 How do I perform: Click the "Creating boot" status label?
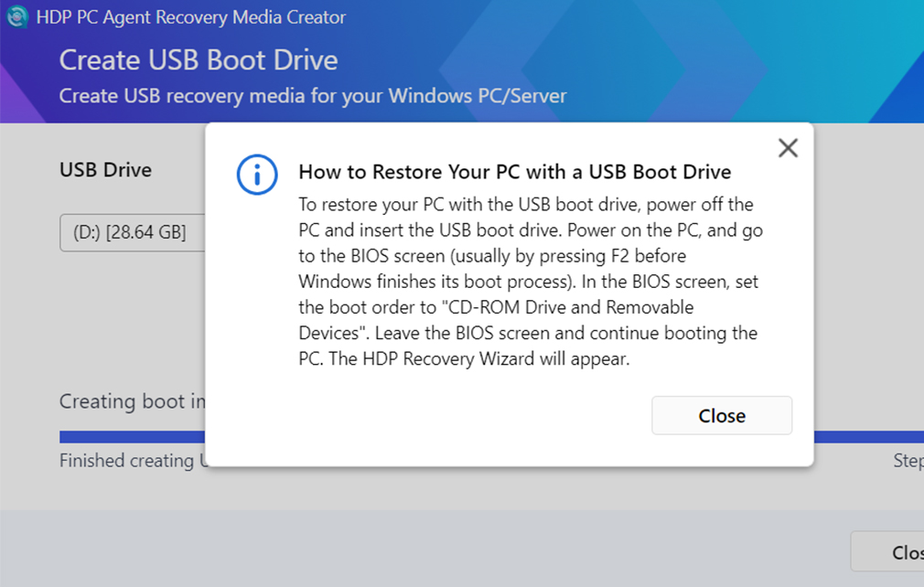tap(131, 401)
